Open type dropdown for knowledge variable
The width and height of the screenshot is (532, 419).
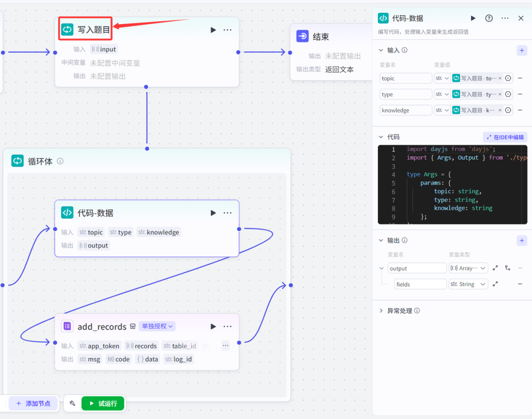(442, 110)
